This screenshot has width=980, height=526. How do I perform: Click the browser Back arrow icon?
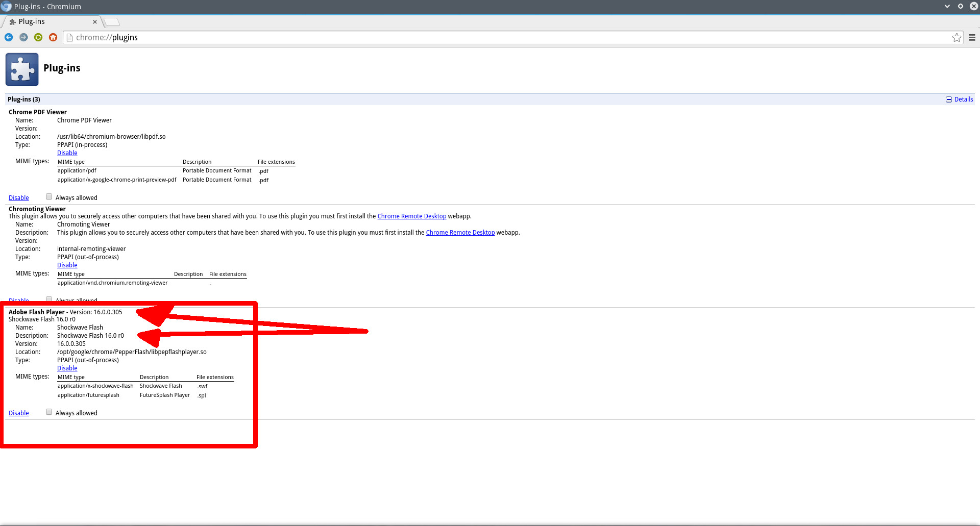[x=9, y=37]
